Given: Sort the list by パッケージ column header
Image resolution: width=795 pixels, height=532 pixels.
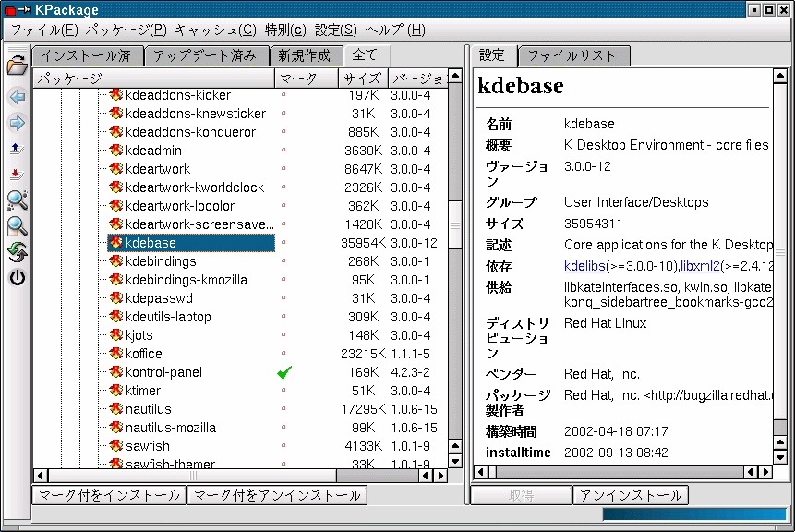Looking at the screenshot, I should (153, 79).
